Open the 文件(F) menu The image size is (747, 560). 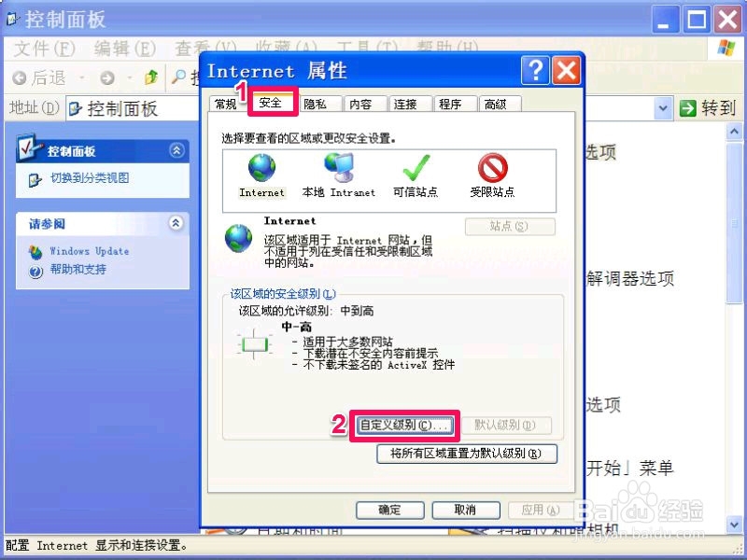coord(44,49)
